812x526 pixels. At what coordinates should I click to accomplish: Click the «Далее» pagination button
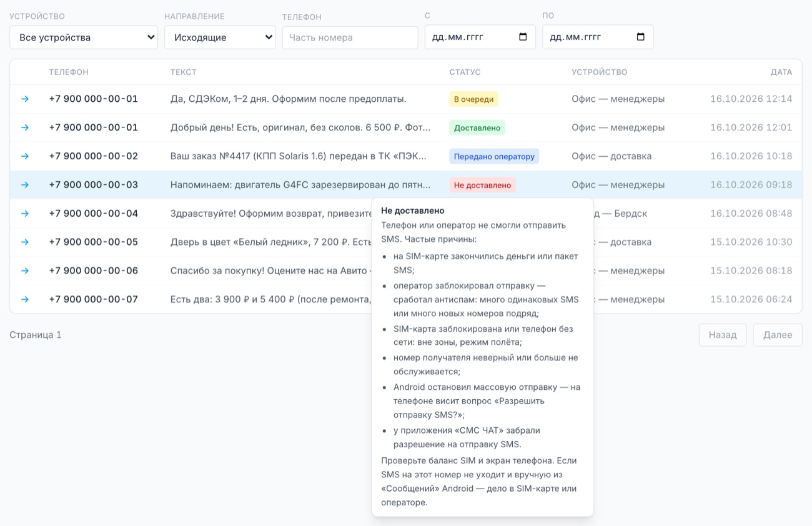[x=778, y=335]
